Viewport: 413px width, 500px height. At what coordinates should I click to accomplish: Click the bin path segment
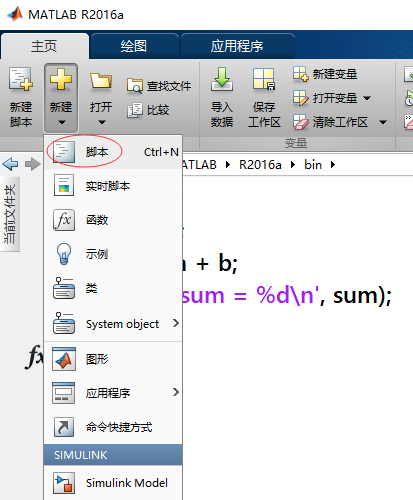coord(313,164)
